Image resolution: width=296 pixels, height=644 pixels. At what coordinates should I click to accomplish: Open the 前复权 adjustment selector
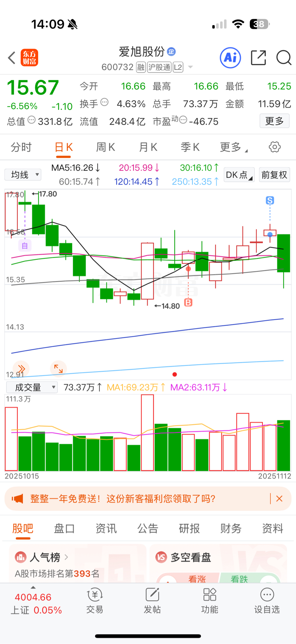[274, 175]
